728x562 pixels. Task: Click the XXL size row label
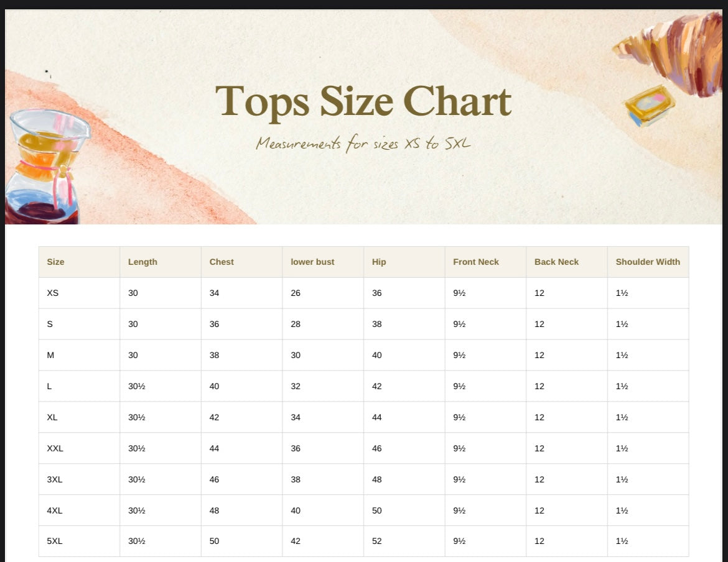tap(55, 448)
